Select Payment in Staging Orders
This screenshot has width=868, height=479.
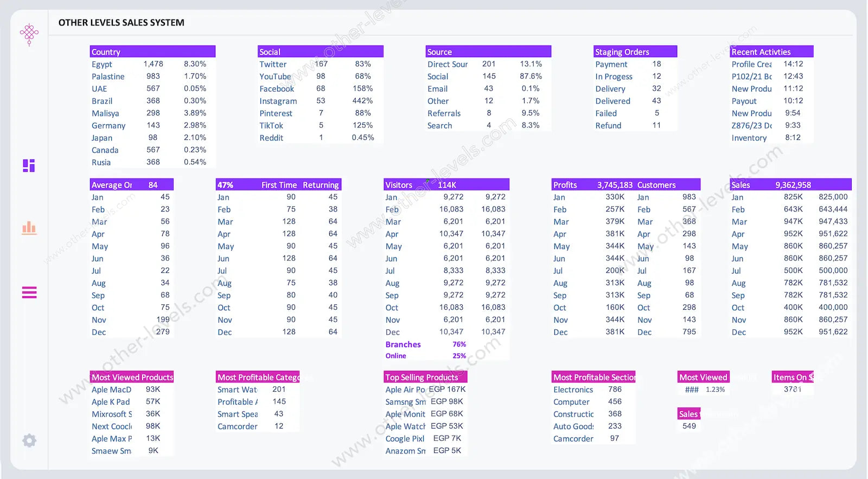tap(611, 64)
